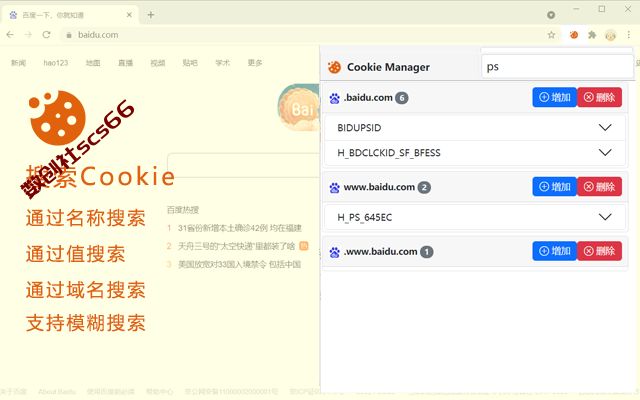Reload the baidu.com page
640x400 pixels.
coord(46,35)
